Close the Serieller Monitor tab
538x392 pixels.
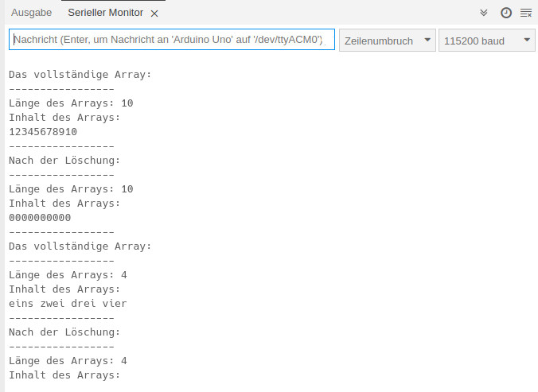(x=154, y=14)
